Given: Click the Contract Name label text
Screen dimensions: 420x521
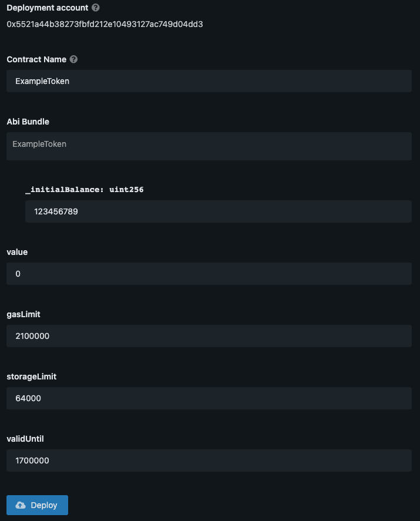Looking at the screenshot, I should pyautogui.click(x=36, y=59).
